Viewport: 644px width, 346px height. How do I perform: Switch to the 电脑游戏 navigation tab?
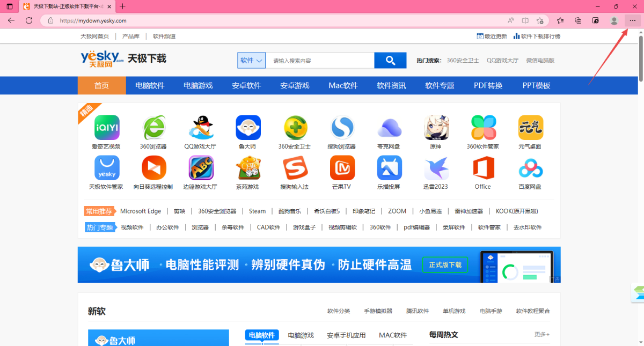(x=198, y=85)
